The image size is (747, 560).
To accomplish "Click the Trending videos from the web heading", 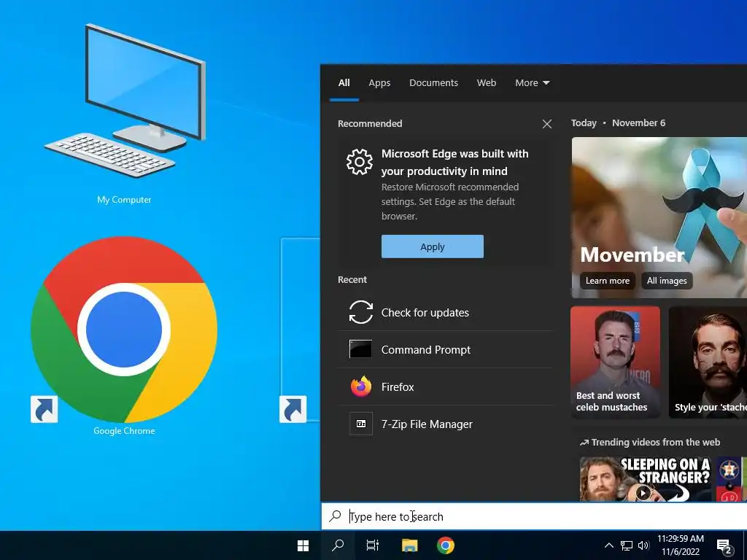I will click(x=650, y=443).
